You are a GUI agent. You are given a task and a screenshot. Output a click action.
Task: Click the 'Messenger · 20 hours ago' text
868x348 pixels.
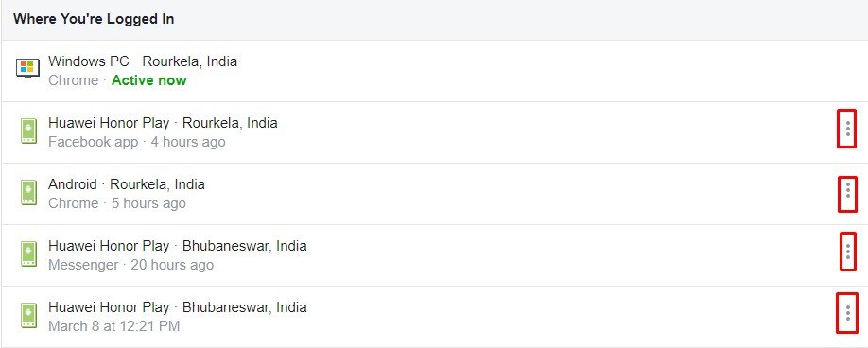click(x=130, y=265)
